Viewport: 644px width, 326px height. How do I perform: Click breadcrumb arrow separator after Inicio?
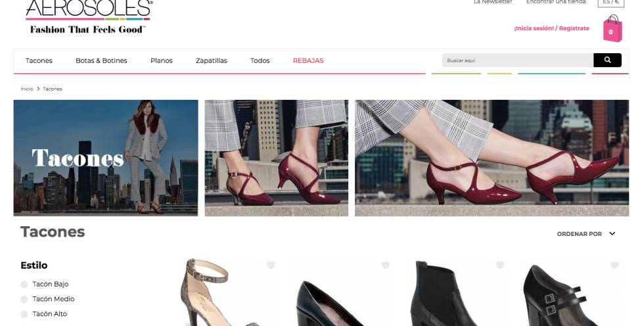click(38, 89)
